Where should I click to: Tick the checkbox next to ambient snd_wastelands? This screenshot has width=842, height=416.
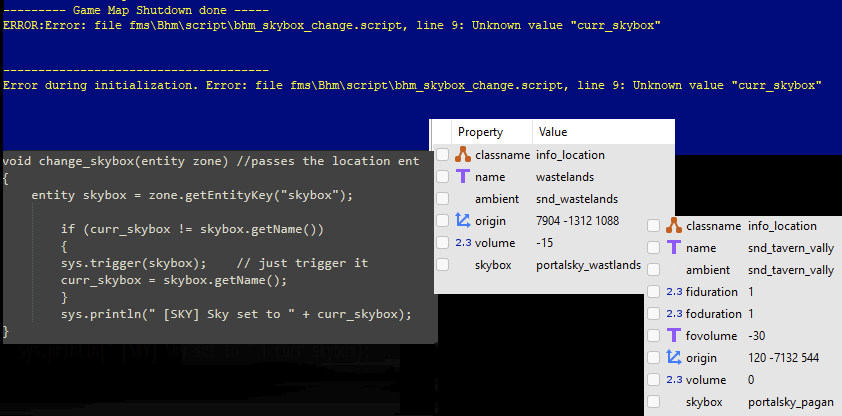tap(442, 199)
